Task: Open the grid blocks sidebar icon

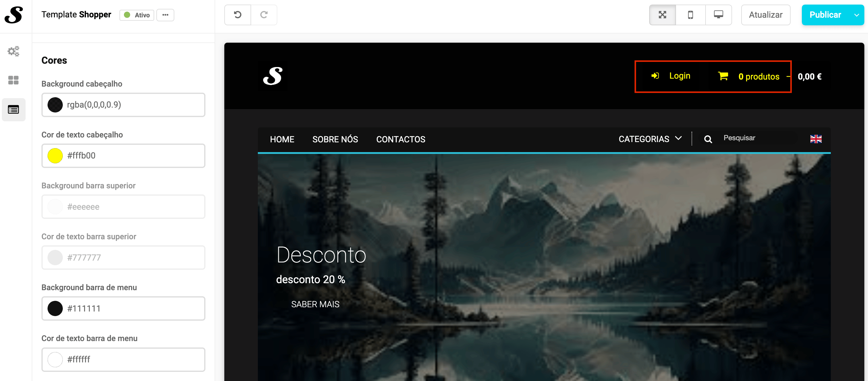Action: (13, 80)
